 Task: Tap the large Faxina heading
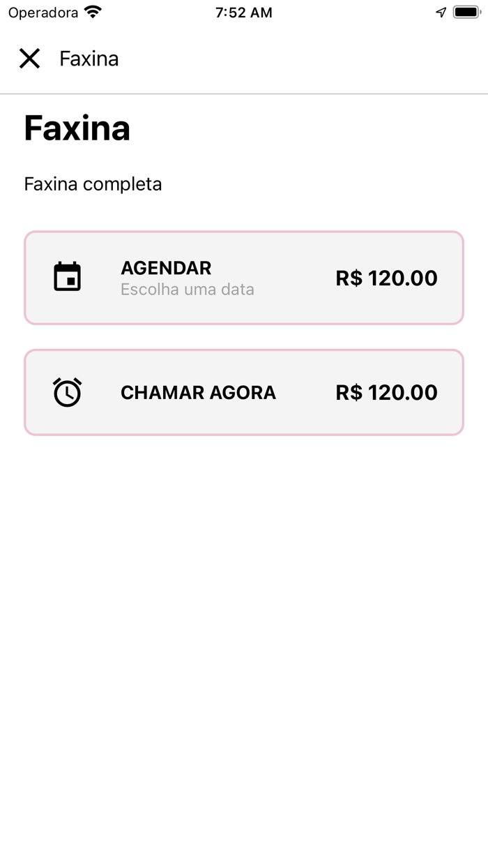(x=77, y=128)
